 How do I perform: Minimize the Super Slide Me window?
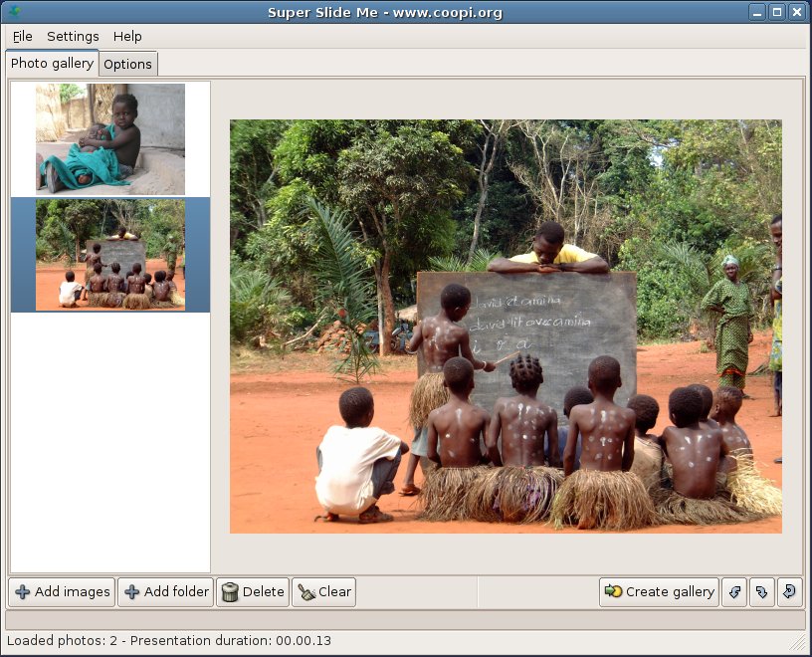[759, 12]
